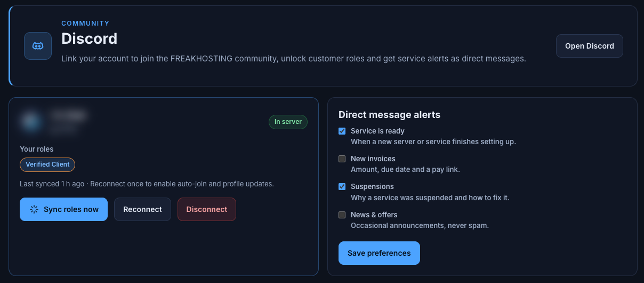Enable the News & offers checkbox
644x283 pixels.
pos(342,215)
